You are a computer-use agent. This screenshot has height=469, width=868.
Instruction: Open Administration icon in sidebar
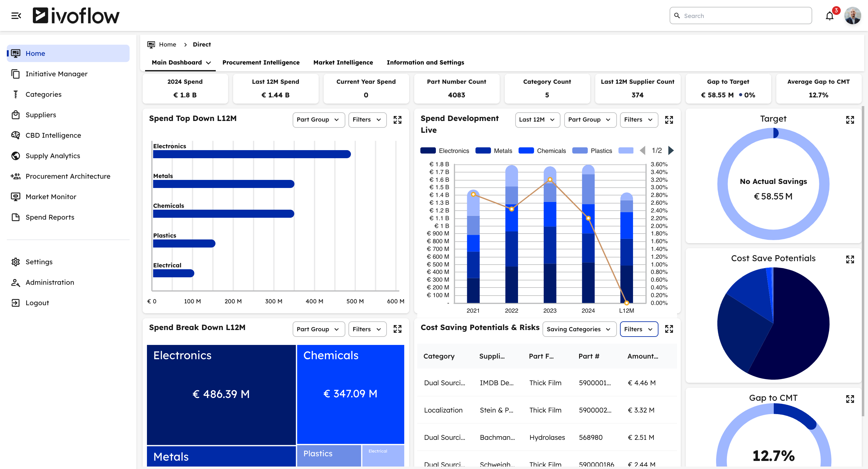pyautogui.click(x=15, y=282)
